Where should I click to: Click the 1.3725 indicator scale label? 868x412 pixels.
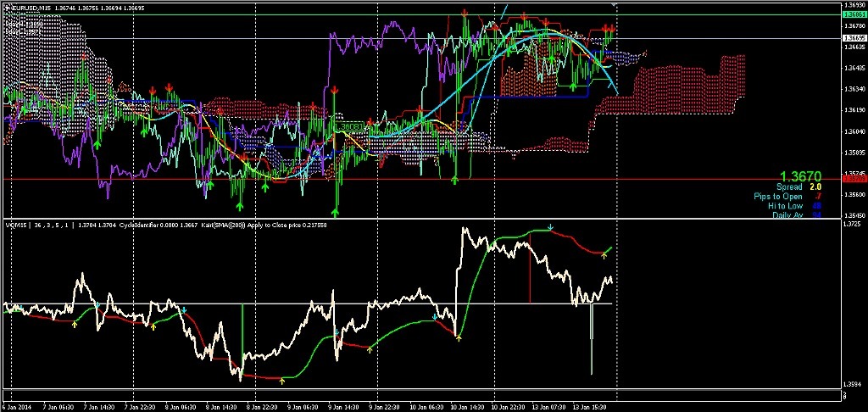tap(853, 224)
